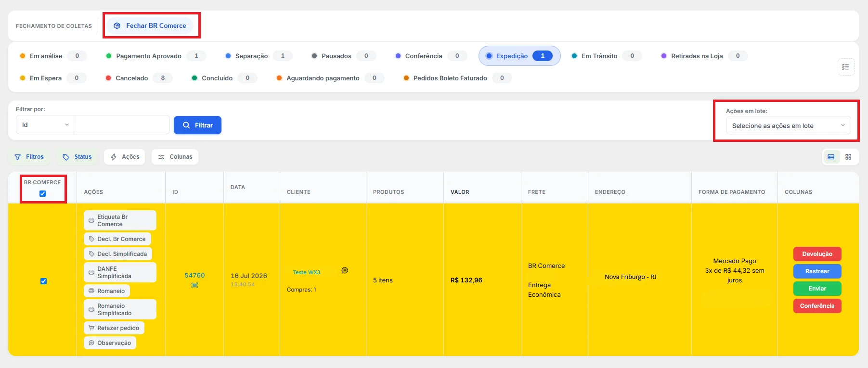Switch to grid card view icon
This screenshot has height=368, width=868.
[x=848, y=157]
